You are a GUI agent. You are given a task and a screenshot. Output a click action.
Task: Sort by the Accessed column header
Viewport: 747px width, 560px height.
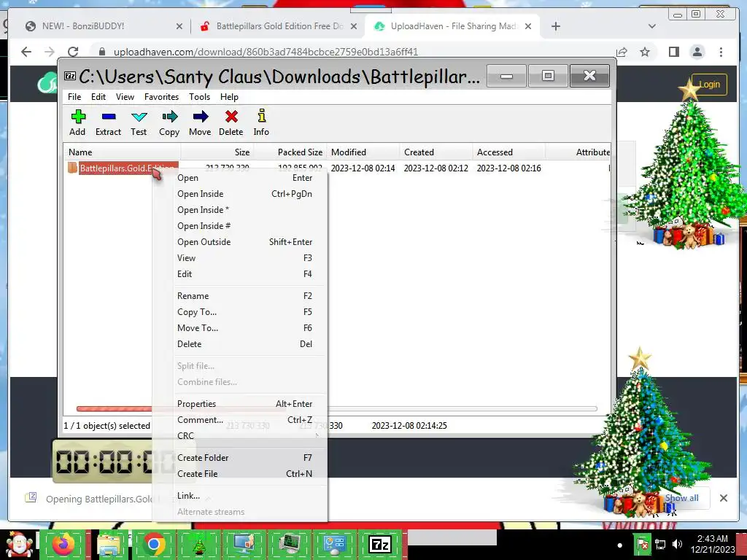[508, 152]
